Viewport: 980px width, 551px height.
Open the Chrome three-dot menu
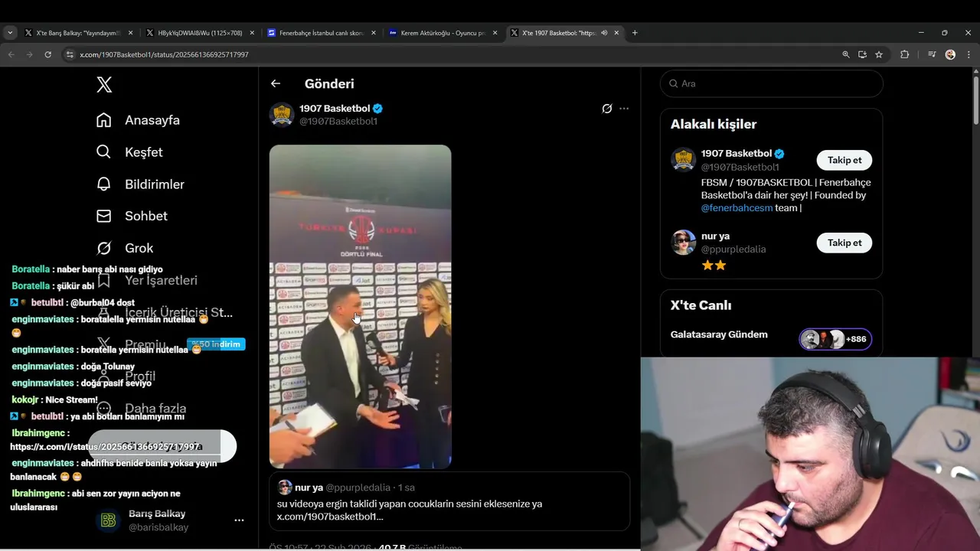[x=967, y=54]
